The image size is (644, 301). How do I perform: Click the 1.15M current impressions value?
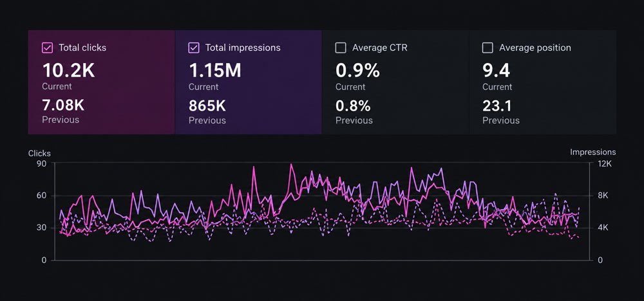(x=215, y=71)
